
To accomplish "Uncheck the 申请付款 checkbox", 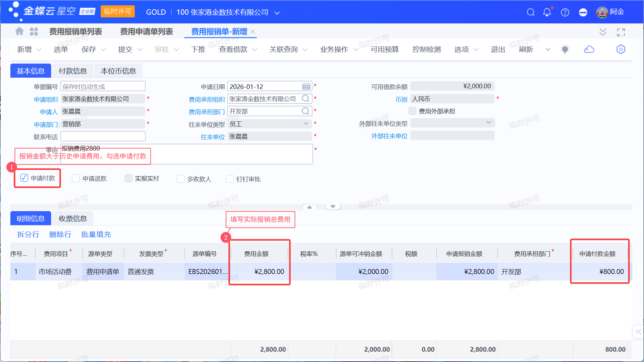I will coord(24,178).
